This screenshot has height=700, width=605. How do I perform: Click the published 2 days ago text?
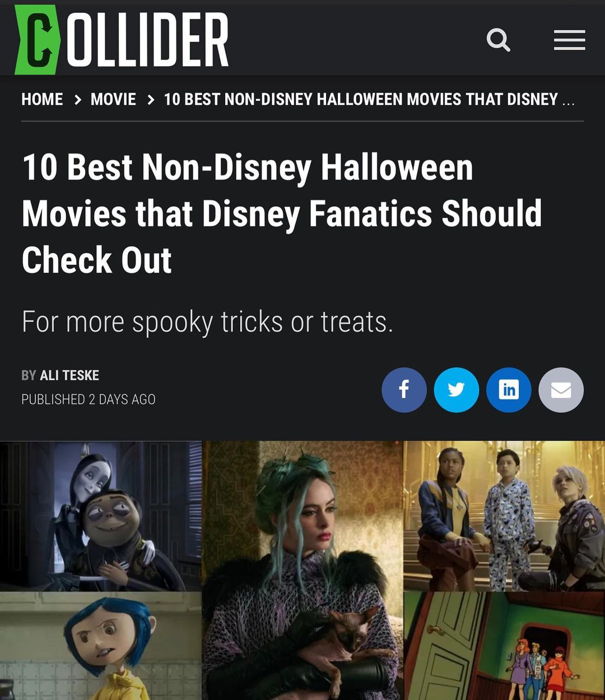tap(89, 399)
